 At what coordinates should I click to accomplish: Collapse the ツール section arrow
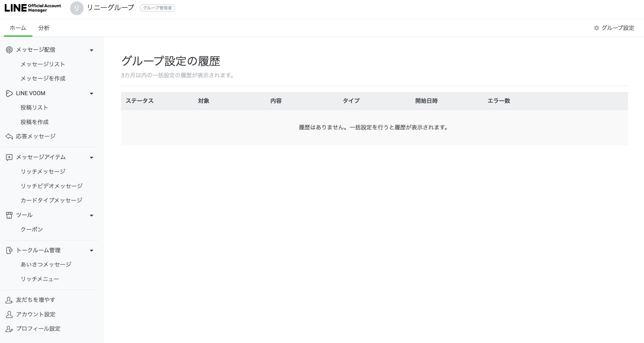(92, 216)
